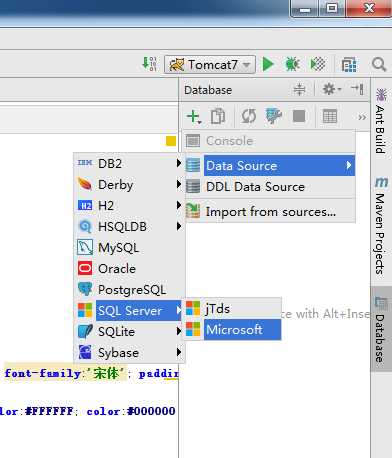Pick Oracle as the data source

pyautogui.click(x=129, y=269)
